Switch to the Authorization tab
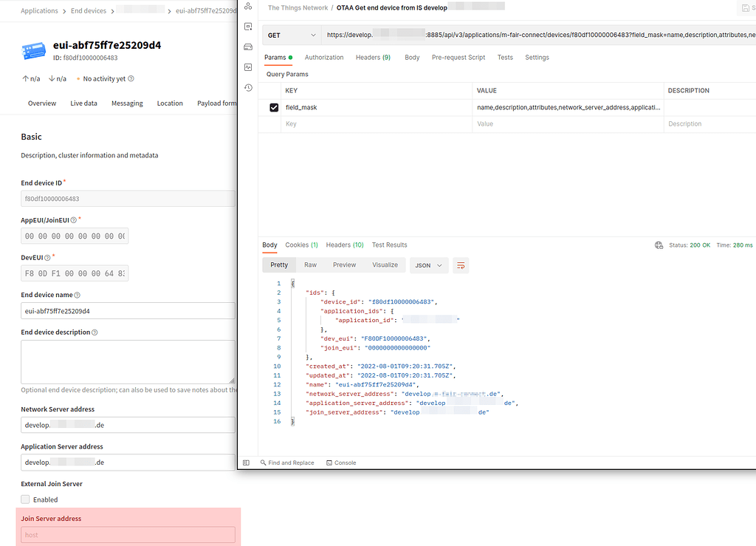This screenshot has width=756, height=546. pos(324,57)
